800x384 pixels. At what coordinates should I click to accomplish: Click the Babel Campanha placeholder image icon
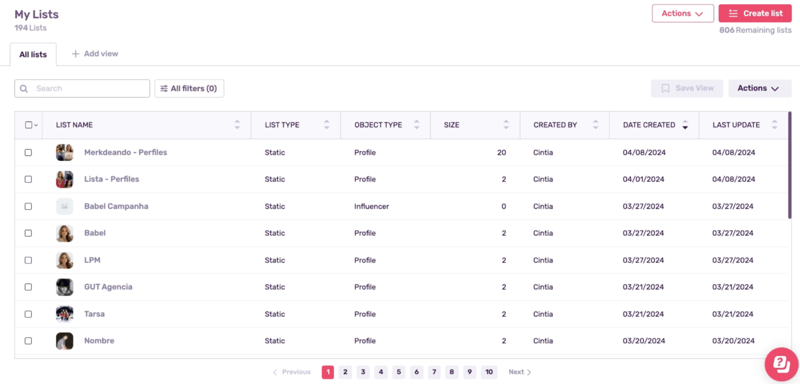pos(65,207)
